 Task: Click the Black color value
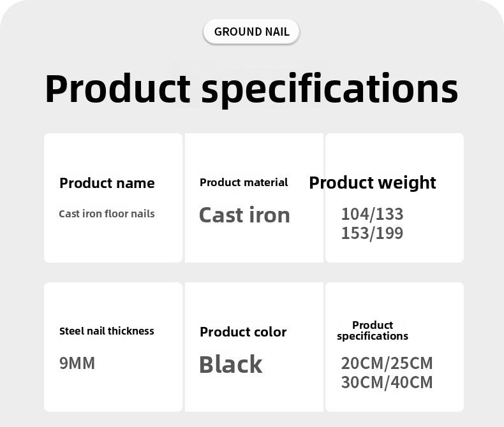tap(230, 365)
